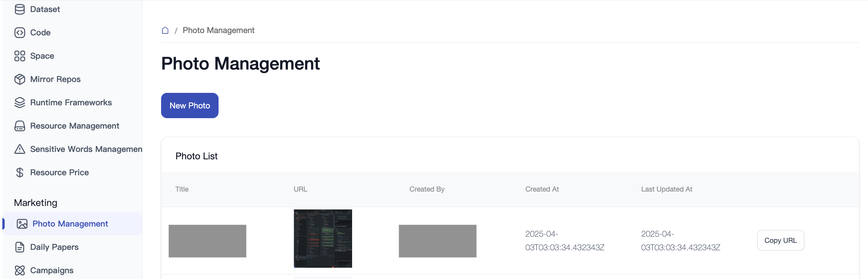Screen dimensions: 868x279
Task: Click the Mirror Repos cube icon
Action: pyautogui.click(x=20, y=79)
